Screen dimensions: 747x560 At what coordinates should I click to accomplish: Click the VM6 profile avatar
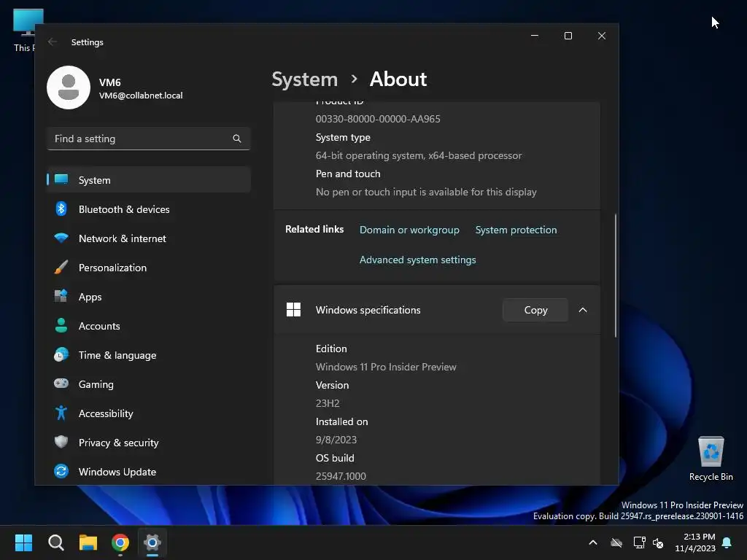[x=69, y=87]
